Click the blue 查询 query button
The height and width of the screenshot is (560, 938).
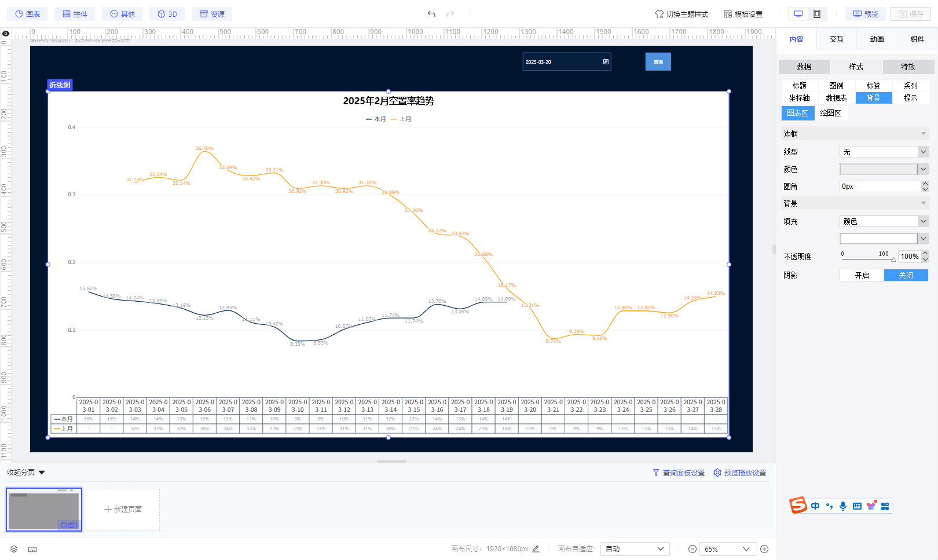[x=658, y=62]
